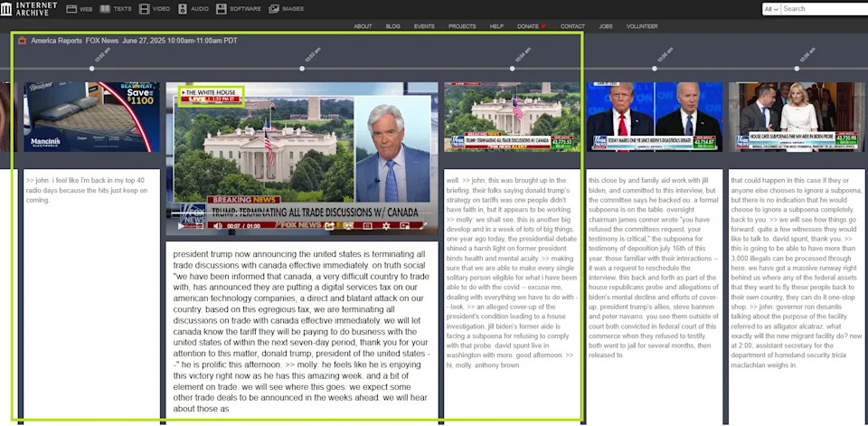
Task: Go to the BLOG link
Action: (x=392, y=26)
